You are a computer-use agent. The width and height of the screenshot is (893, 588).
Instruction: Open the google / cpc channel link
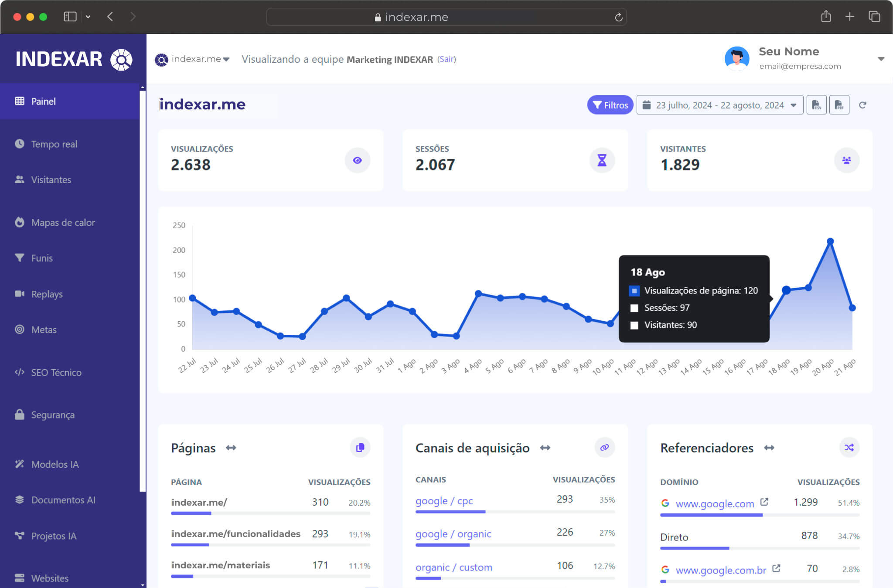pyautogui.click(x=444, y=501)
